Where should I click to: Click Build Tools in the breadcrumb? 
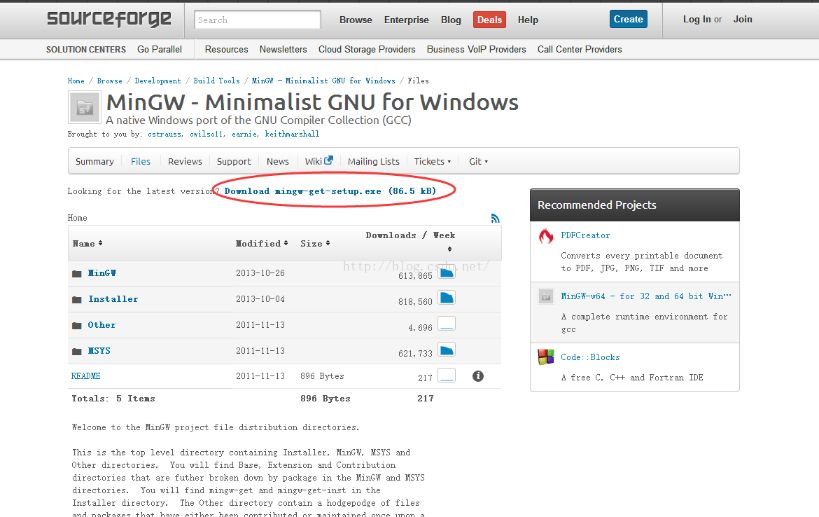click(216, 81)
